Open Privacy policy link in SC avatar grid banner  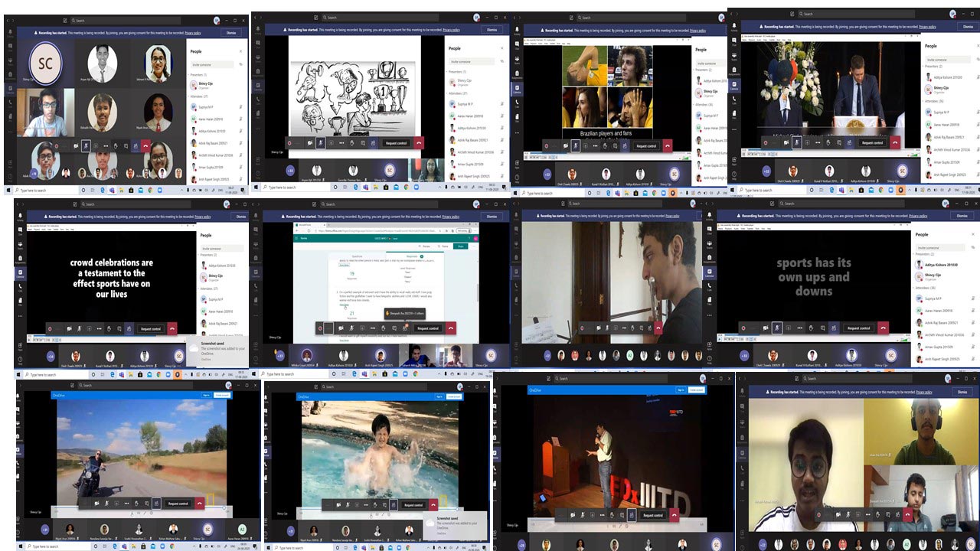193,33
